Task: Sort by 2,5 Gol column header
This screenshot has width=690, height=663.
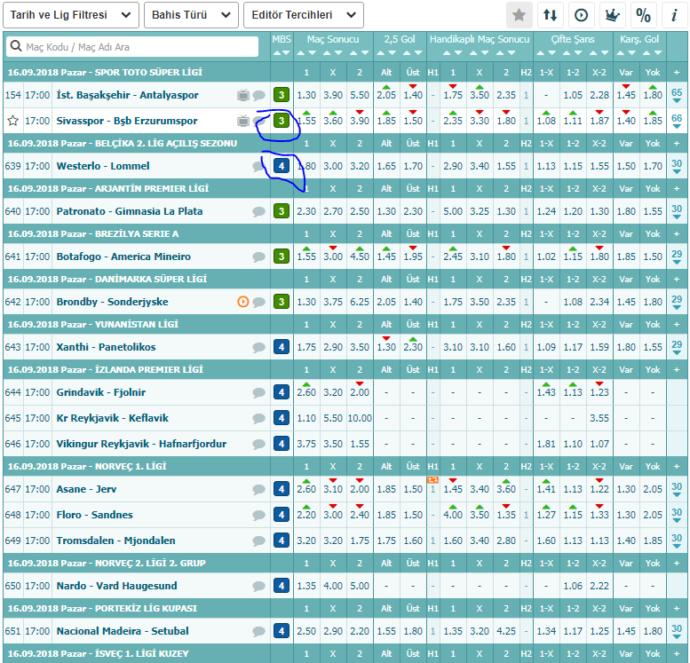Action: (x=399, y=40)
